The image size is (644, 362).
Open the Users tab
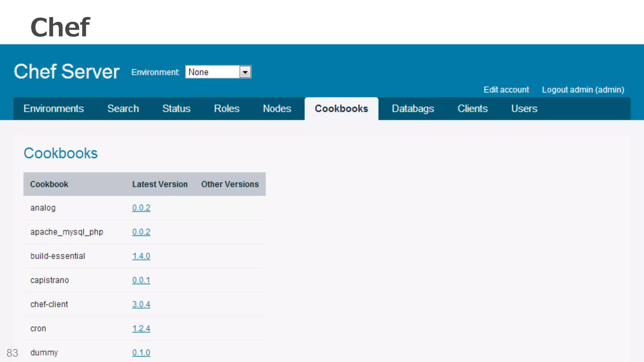(x=524, y=109)
